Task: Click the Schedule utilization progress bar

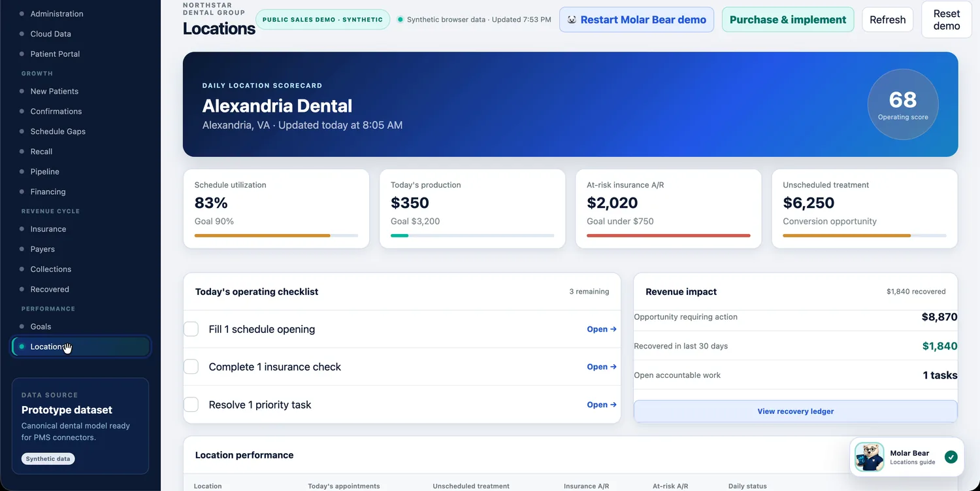Action: click(x=276, y=235)
